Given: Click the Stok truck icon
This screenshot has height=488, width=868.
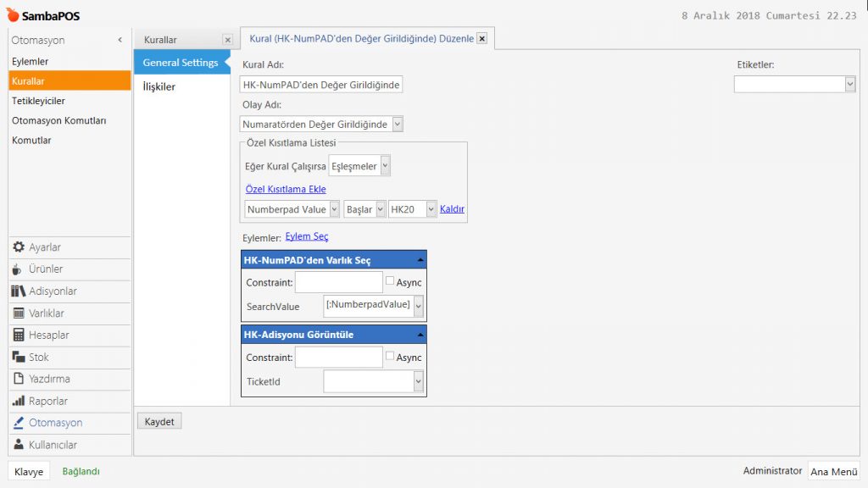Looking at the screenshot, I should pos(19,358).
